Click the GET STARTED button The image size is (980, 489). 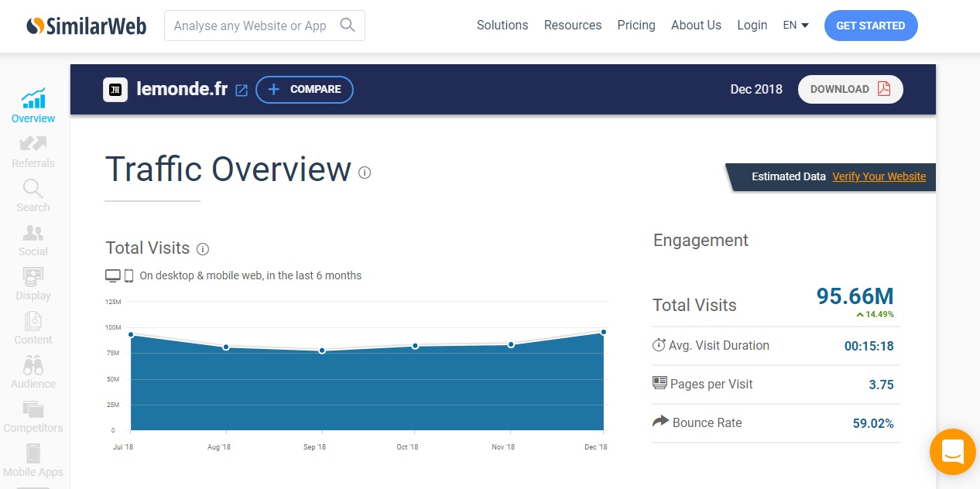(x=871, y=26)
